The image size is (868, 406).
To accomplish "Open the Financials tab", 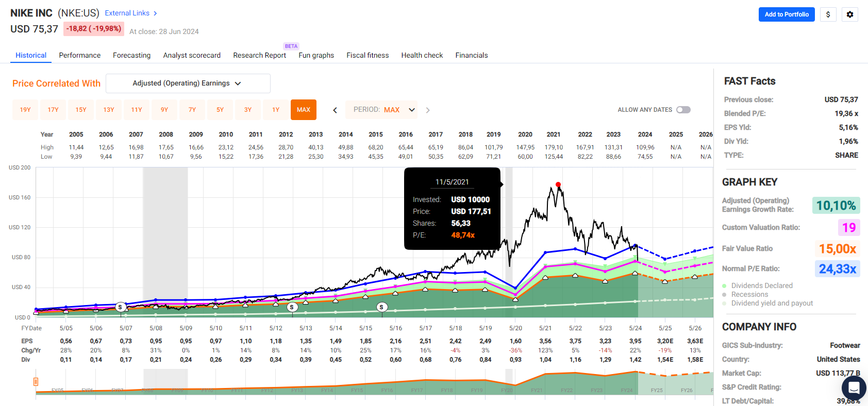I will click(x=472, y=55).
